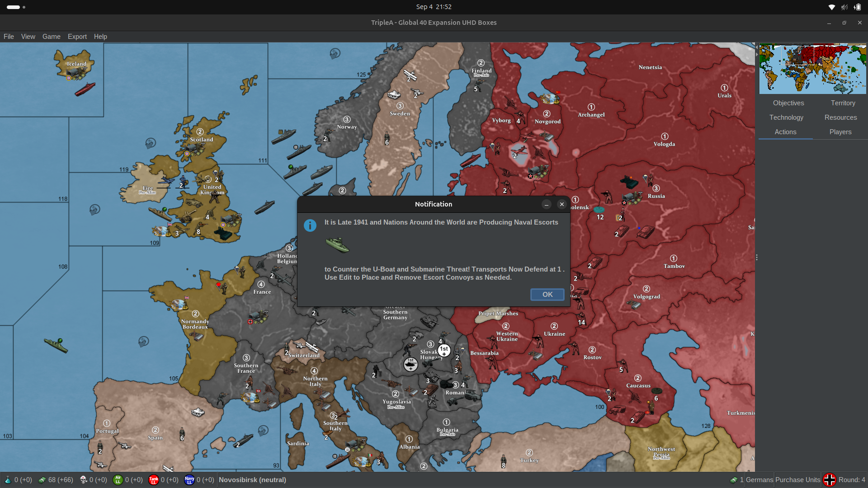Click the cash icon next to Germans
Viewport: 868px width, 488px height.
734,480
